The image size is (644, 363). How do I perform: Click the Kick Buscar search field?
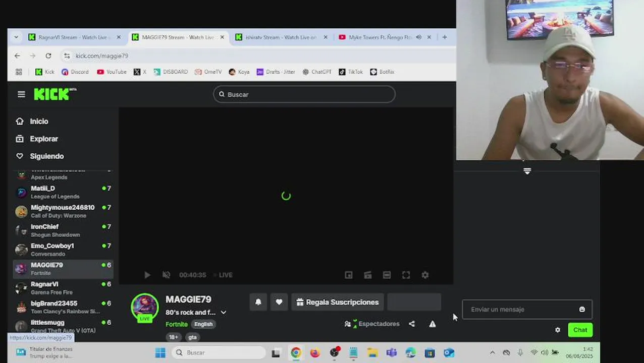[304, 94]
